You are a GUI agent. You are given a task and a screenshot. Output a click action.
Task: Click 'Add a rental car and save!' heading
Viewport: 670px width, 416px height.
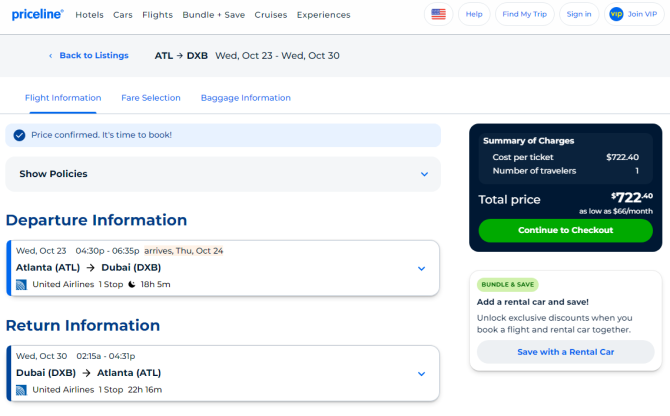coord(532,302)
